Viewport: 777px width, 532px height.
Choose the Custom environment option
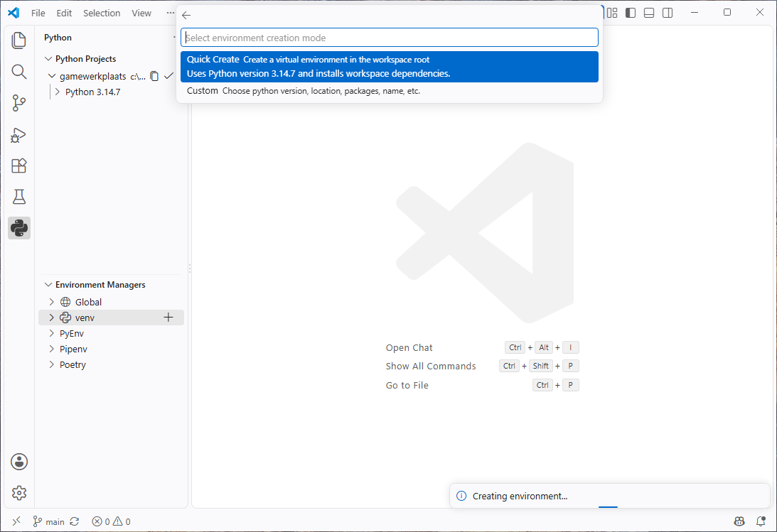tap(390, 91)
